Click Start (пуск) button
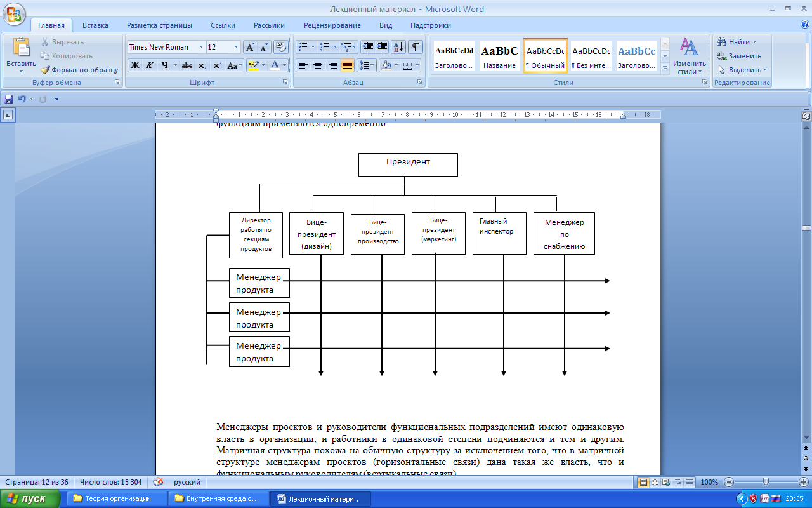Viewport: 812px width, 508px height. [x=30, y=498]
